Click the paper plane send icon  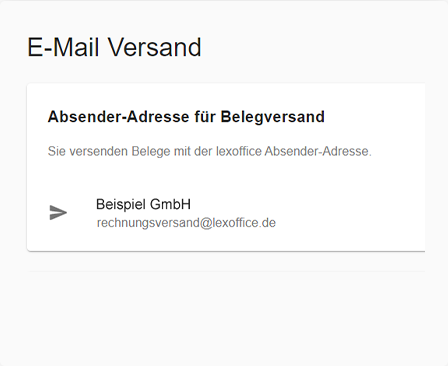click(58, 213)
